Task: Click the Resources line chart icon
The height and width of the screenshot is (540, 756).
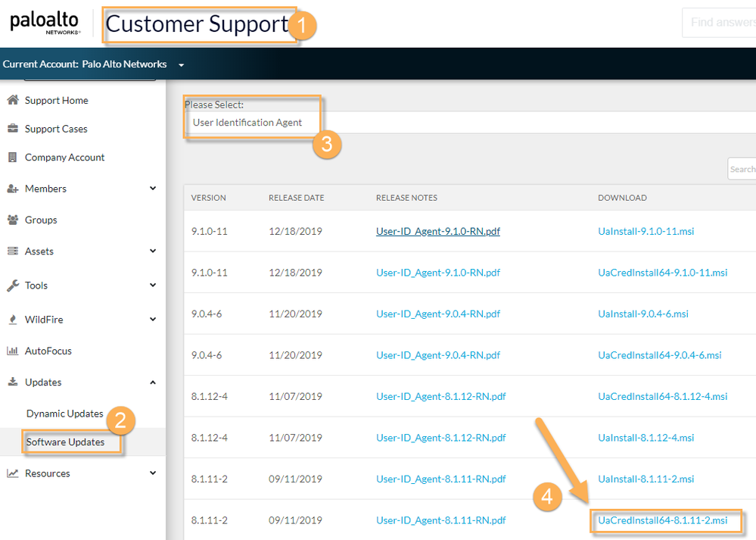Action: pos(13,473)
